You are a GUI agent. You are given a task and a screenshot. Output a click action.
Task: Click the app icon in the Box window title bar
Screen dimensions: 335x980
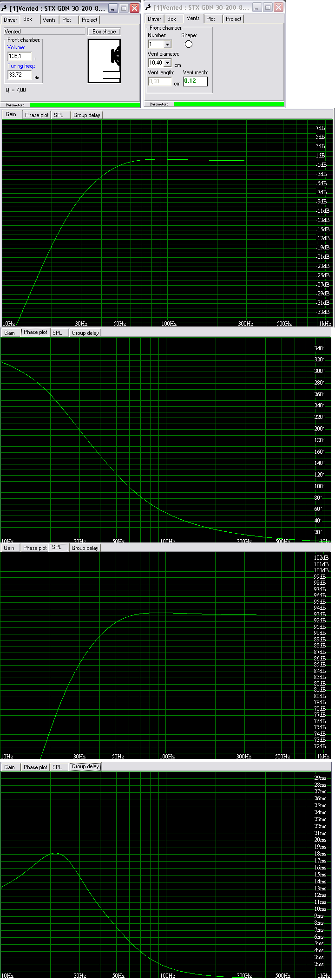[x=4, y=8]
